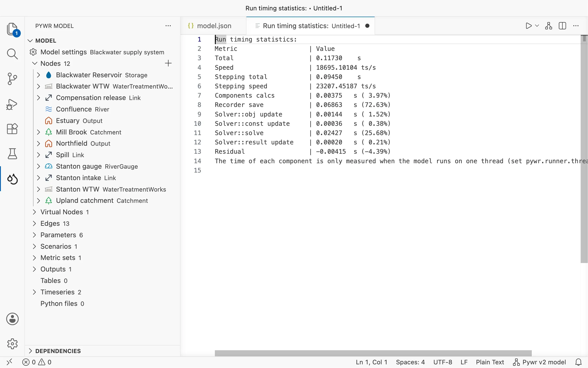Screen dimensions: 588x368
Task: Click the Spaces: 4 indentation setting
Action: pyautogui.click(x=410, y=362)
